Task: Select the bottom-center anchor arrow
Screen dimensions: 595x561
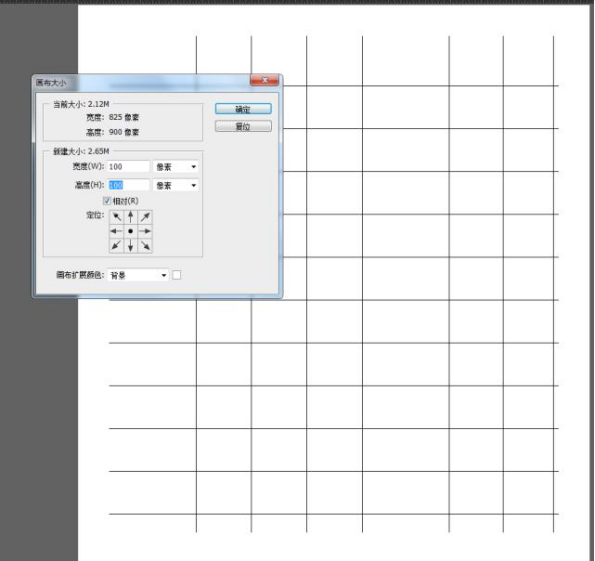Action: (x=131, y=246)
